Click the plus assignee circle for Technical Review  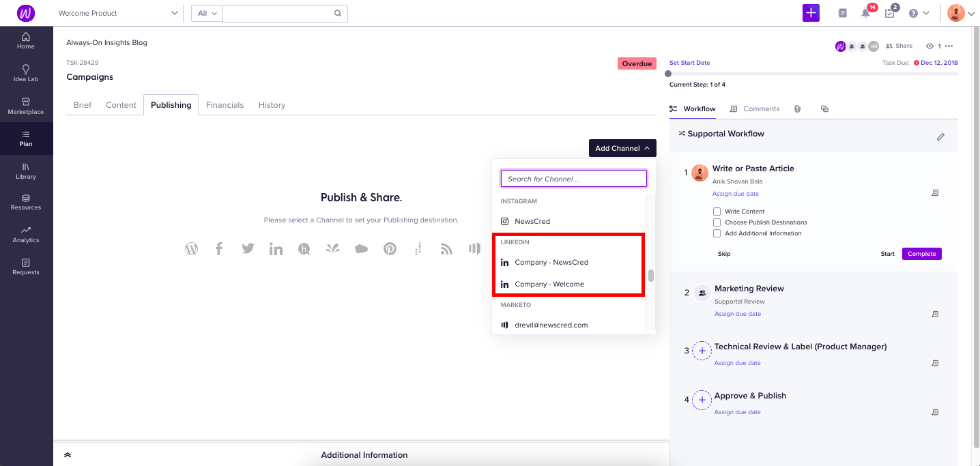pyautogui.click(x=702, y=351)
